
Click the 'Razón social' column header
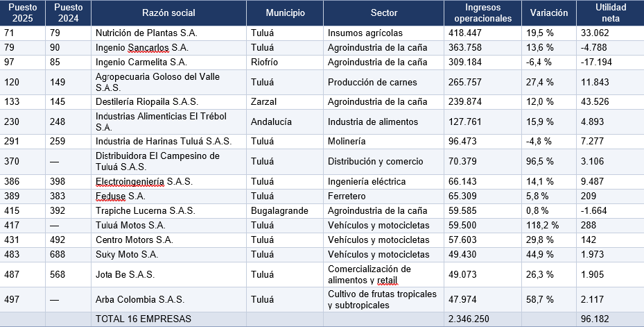click(169, 12)
